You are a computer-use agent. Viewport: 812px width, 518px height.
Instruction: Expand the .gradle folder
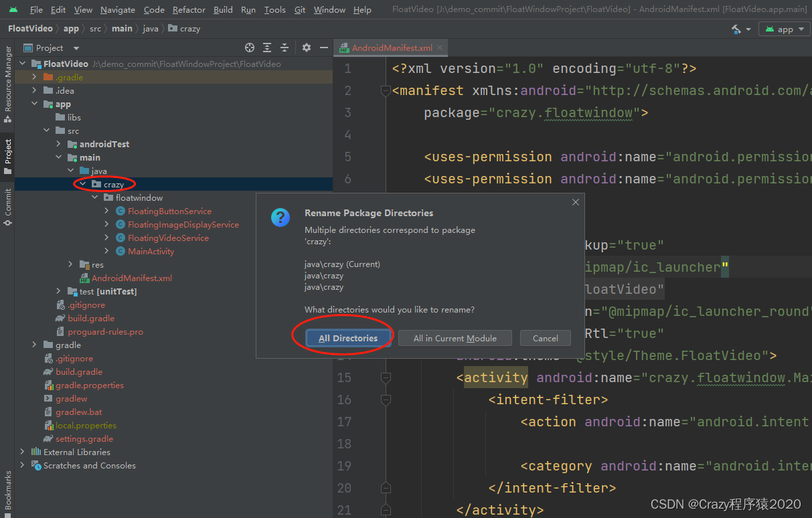(35, 77)
